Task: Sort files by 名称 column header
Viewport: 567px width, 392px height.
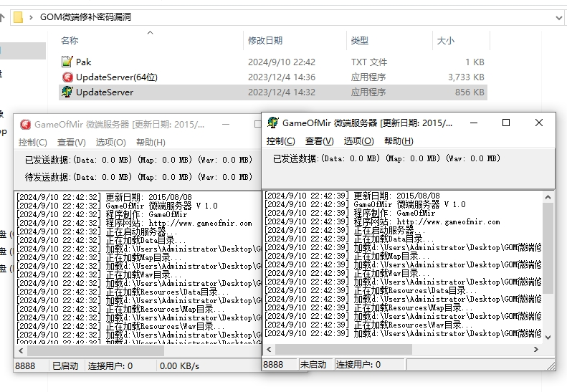Action: click(69, 41)
